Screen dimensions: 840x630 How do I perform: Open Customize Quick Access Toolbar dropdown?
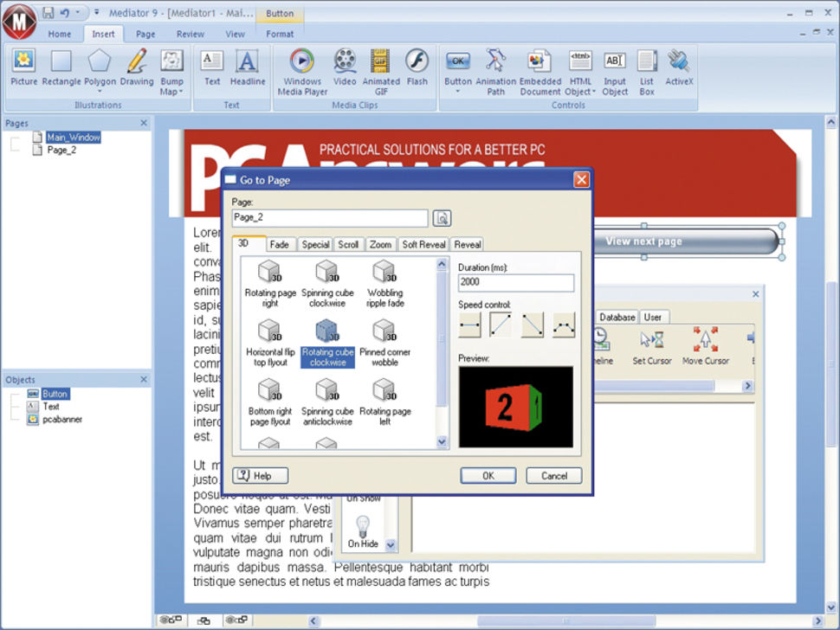97,12
